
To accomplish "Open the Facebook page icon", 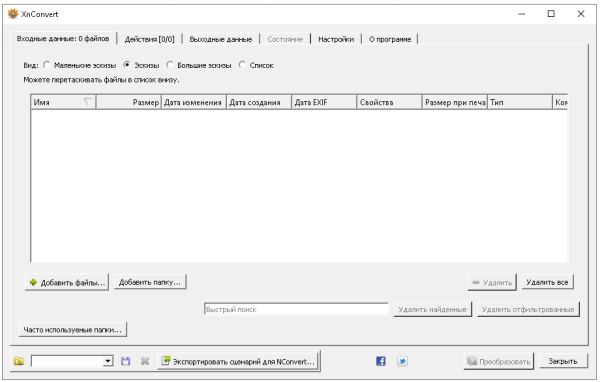I will [x=381, y=361].
